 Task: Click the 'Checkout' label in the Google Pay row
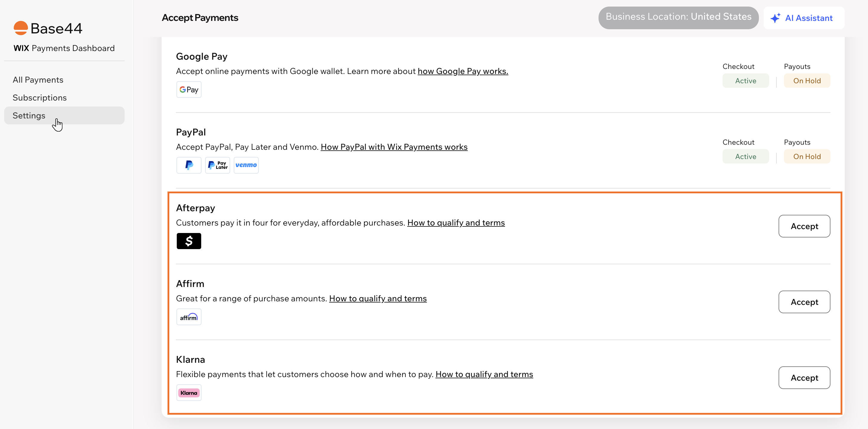point(738,67)
